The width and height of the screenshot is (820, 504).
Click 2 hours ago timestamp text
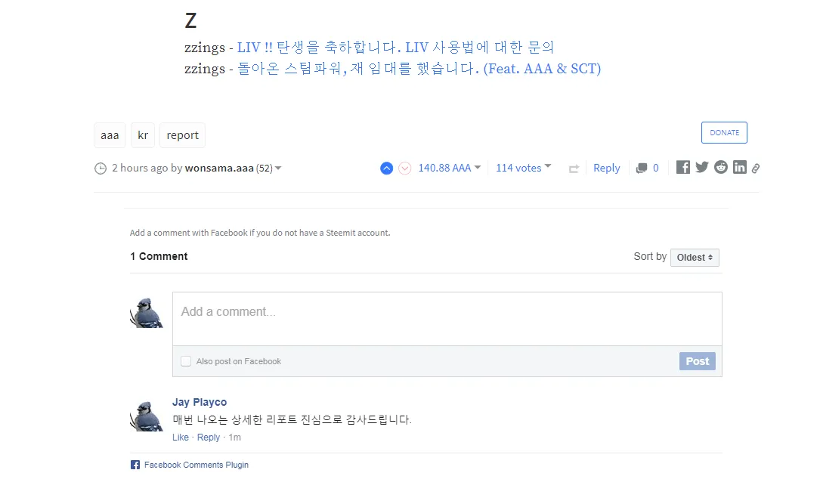[140, 168]
